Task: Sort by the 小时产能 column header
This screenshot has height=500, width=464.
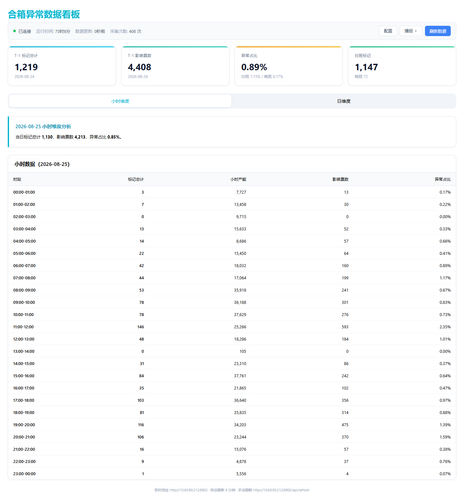Action: (x=238, y=179)
